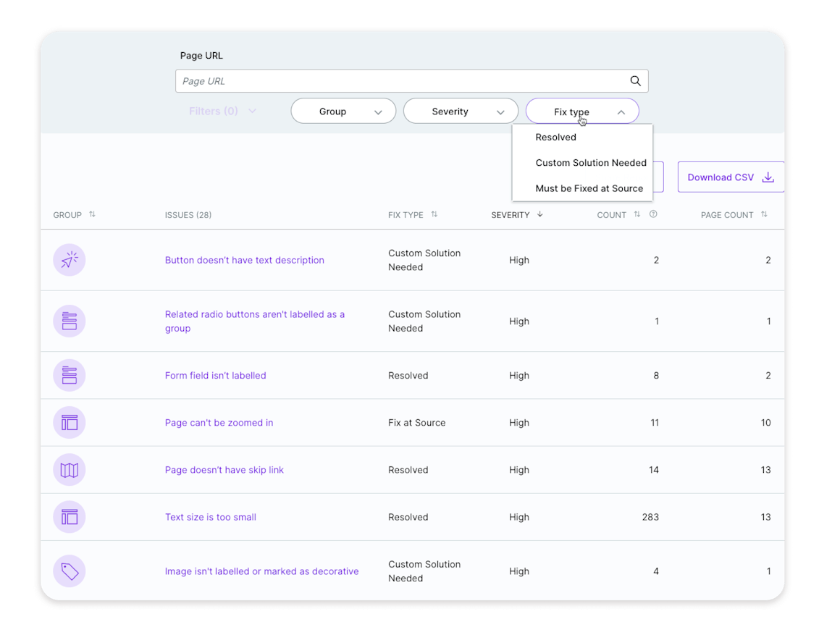Viewport: 840px width, 627px height.
Task: Click the Download CSV button
Action: pos(731,177)
